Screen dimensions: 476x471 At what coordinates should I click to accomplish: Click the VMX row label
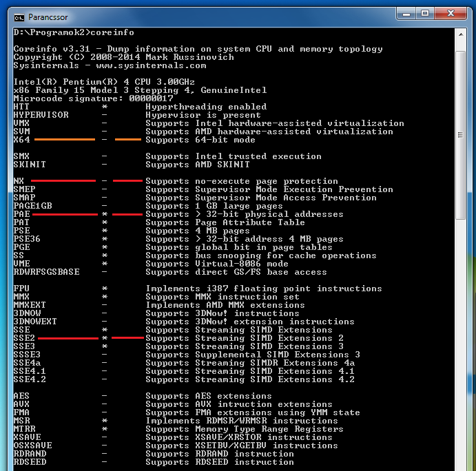coord(21,123)
